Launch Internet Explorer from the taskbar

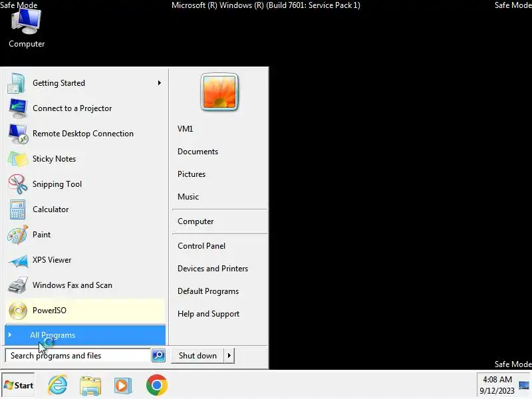click(x=57, y=385)
